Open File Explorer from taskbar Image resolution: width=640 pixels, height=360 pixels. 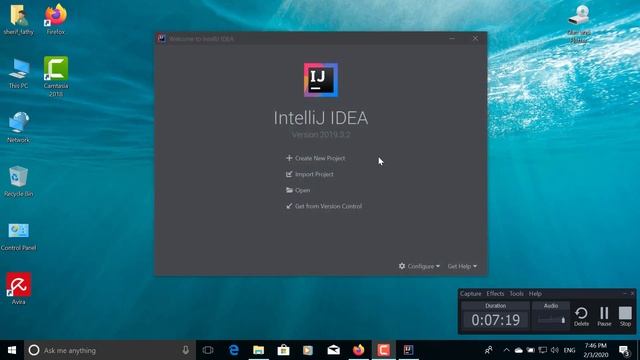(258, 350)
